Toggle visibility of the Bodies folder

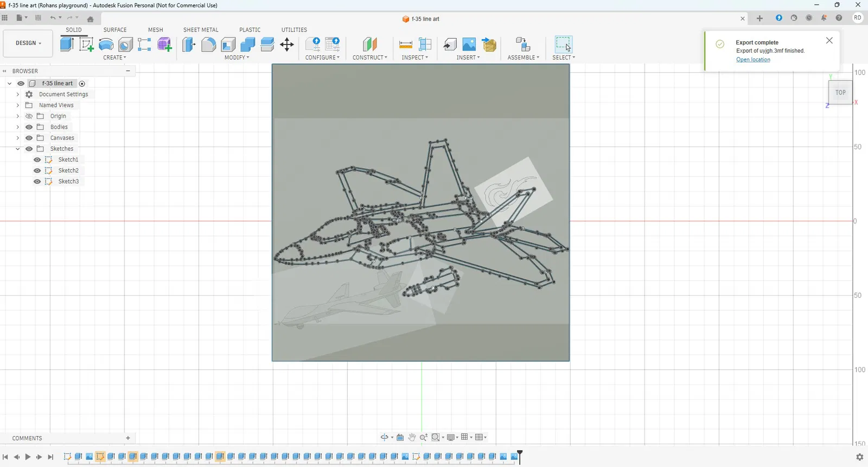click(29, 127)
